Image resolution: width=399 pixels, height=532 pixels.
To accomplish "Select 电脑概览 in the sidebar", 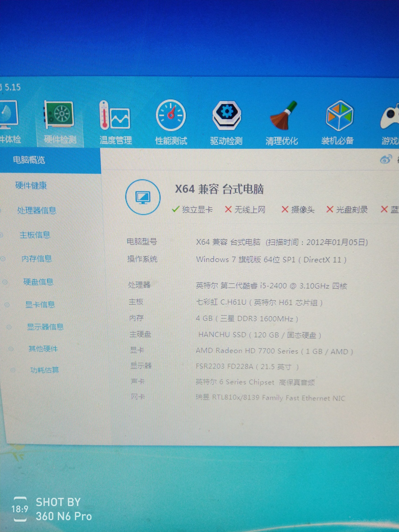I will (x=29, y=160).
